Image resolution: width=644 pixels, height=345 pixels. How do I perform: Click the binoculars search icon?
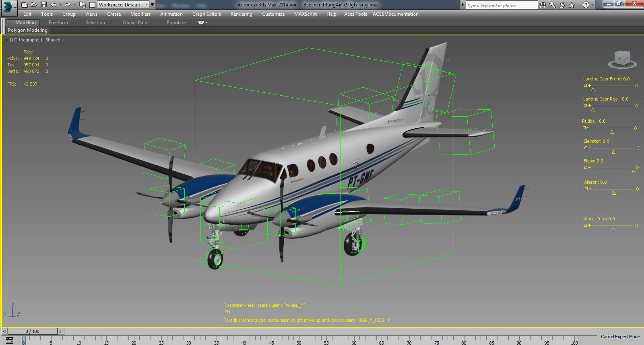pos(543,5)
